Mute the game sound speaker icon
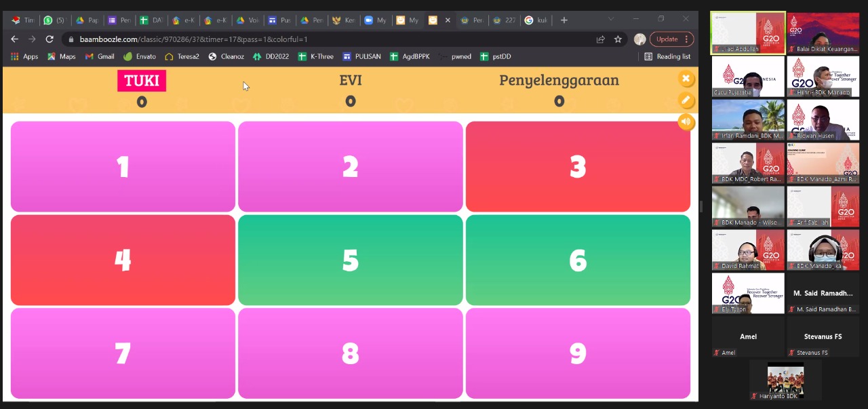Image resolution: width=868 pixels, height=409 pixels. click(686, 122)
